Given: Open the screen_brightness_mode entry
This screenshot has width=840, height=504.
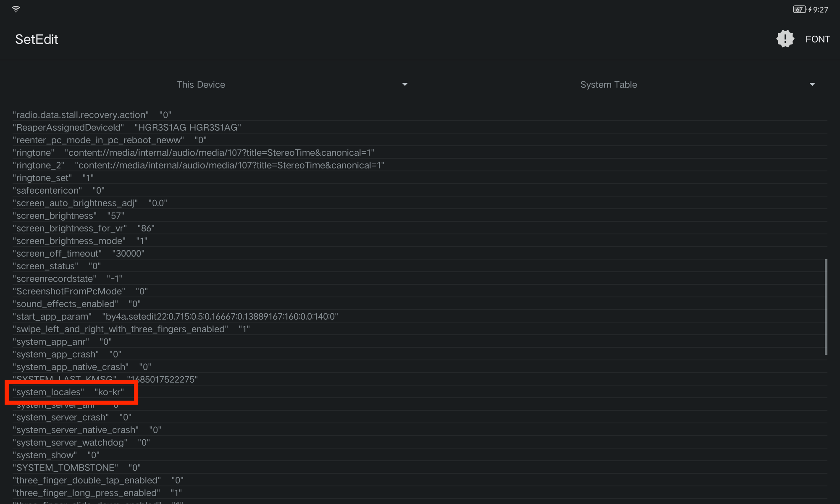Looking at the screenshot, I should pos(80,241).
